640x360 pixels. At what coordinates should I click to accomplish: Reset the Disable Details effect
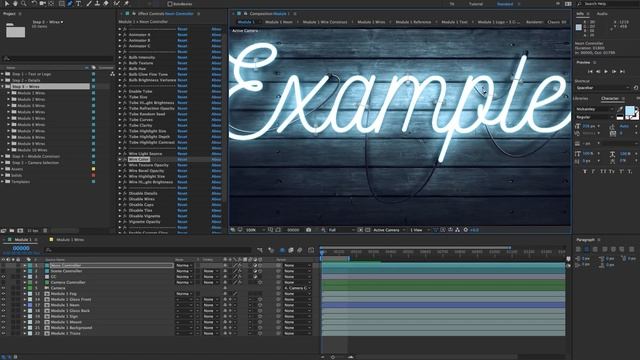coord(182,193)
